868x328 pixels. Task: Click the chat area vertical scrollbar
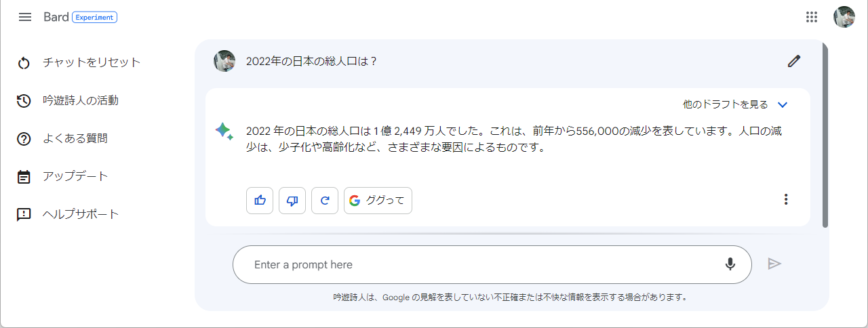[825, 136]
